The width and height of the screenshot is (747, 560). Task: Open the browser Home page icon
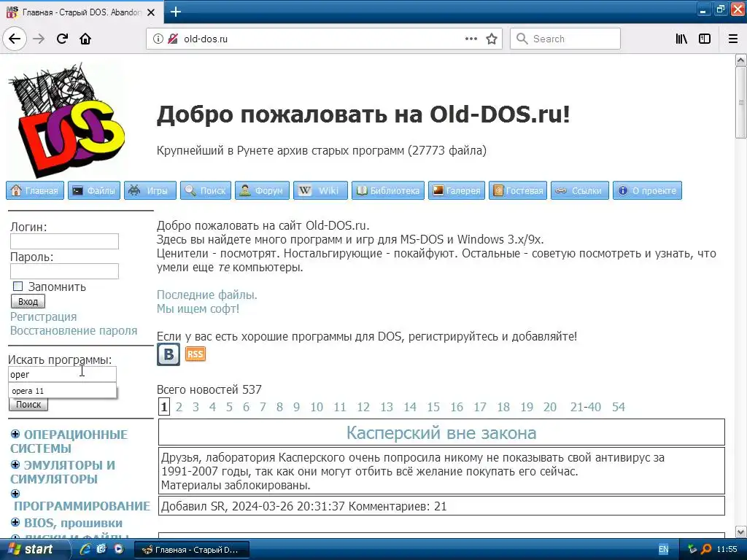tap(85, 39)
